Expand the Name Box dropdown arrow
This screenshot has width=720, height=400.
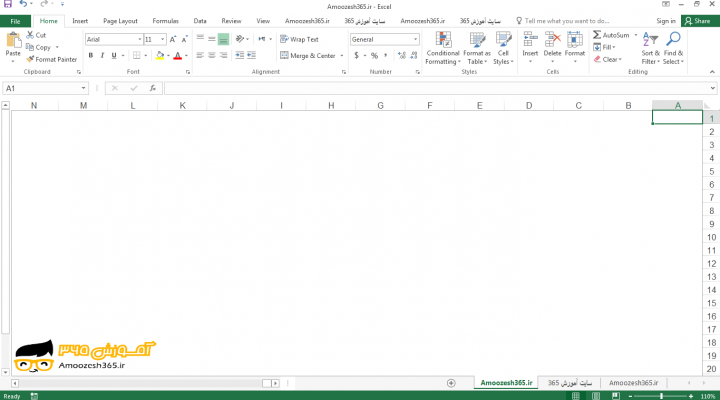(83, 88)
